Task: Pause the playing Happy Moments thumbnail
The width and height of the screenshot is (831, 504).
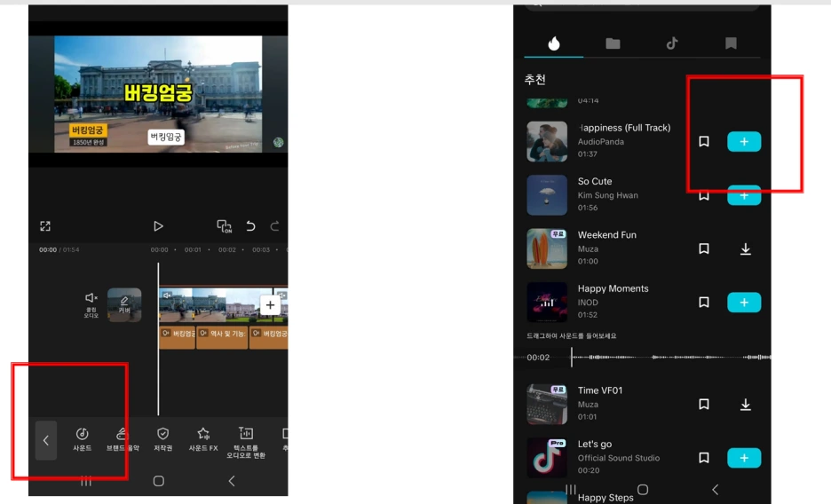Action: coord(547,303)
